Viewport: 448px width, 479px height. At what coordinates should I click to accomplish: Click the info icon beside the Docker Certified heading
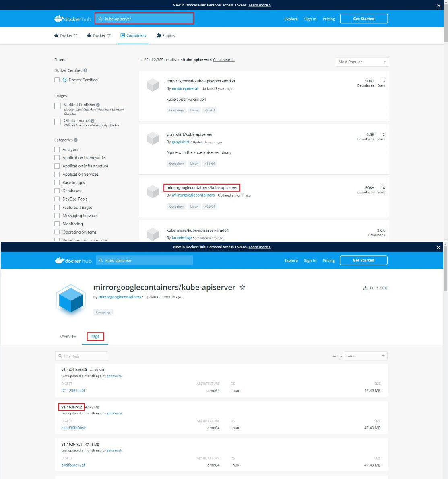click(x=85, y=70)
